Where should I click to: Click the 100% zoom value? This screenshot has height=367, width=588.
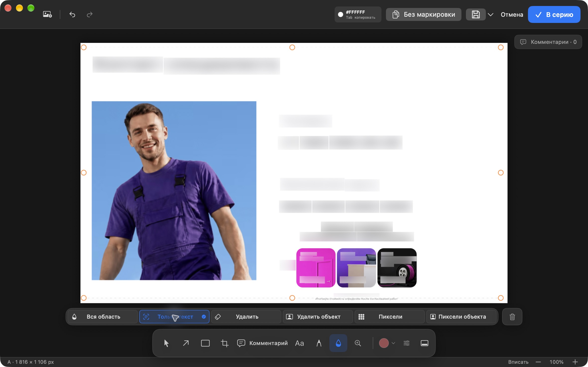point(556,362)
